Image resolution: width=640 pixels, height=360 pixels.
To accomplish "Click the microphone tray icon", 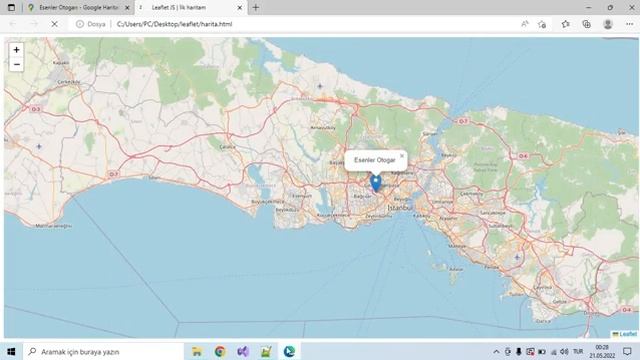I will [518, 351].
